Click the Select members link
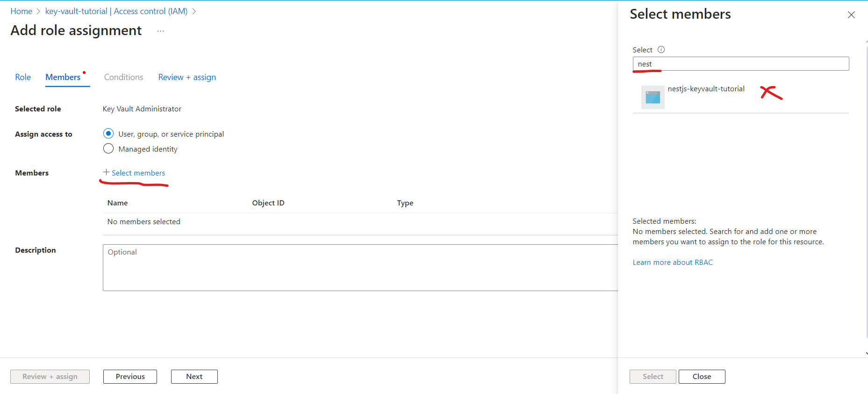 [138, 173]
